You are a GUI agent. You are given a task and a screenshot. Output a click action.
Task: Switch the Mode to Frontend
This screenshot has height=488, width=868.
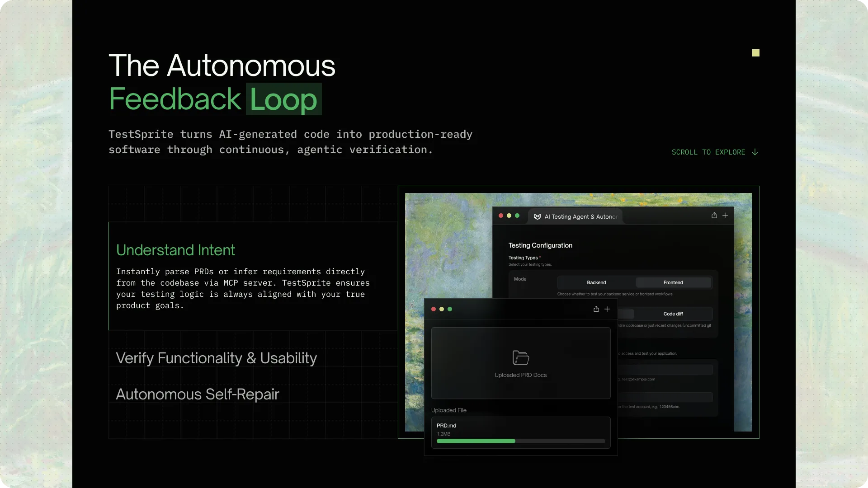tap(673, 282)
